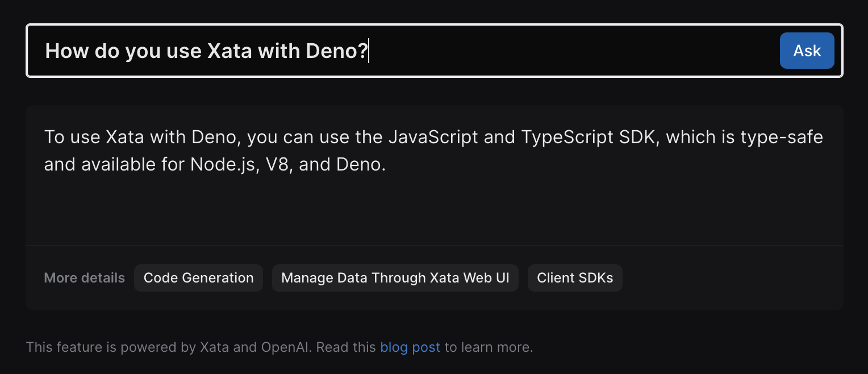Select the Client SDKs chip
Image resolution: width=868 pixels, height=374 pixels.
[575, 278]
